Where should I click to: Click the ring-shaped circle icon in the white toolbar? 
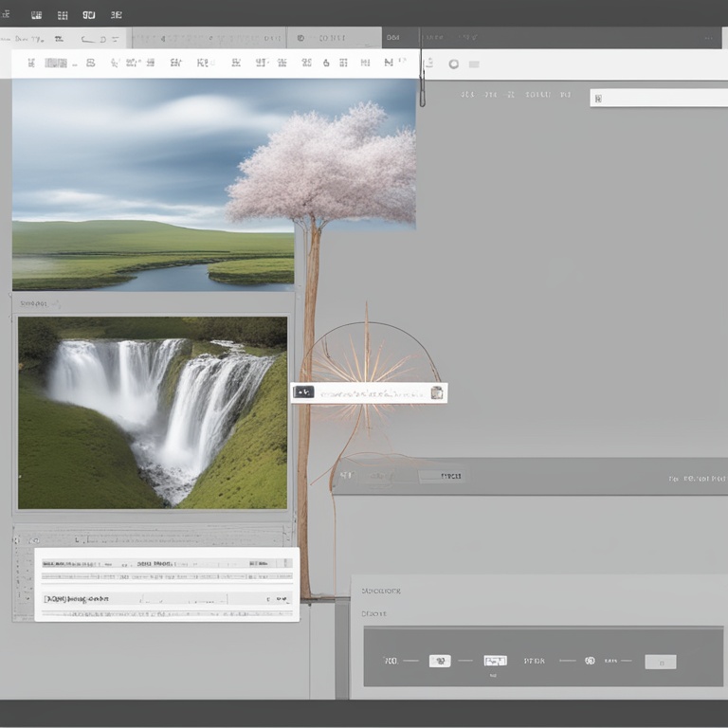click(454, 64)
